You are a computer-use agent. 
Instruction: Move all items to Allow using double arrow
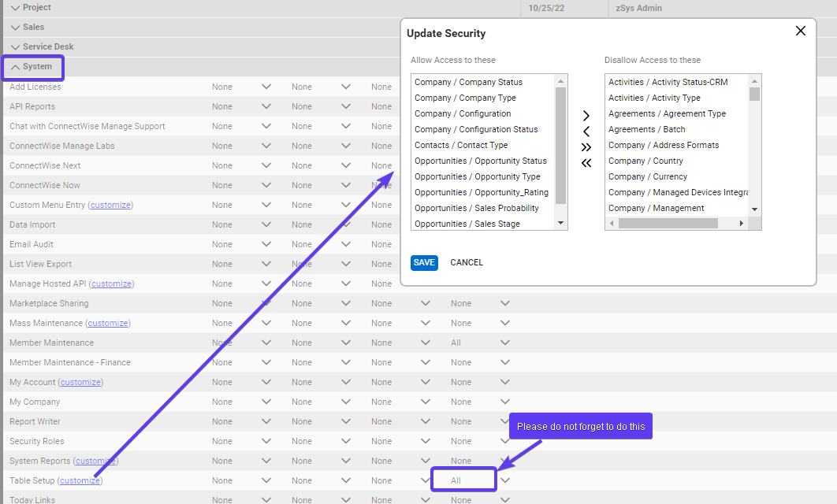pos(586,162)
